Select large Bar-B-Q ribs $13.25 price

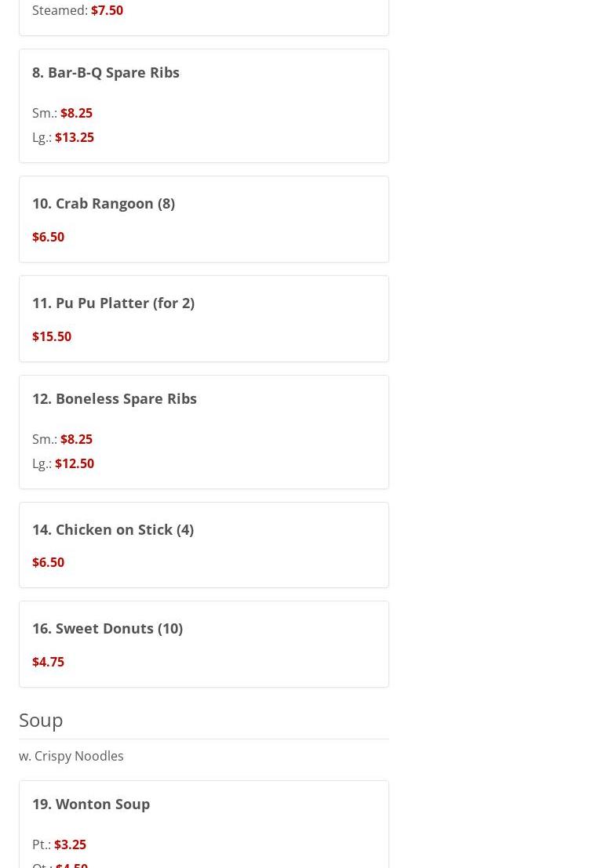(75, 137)
